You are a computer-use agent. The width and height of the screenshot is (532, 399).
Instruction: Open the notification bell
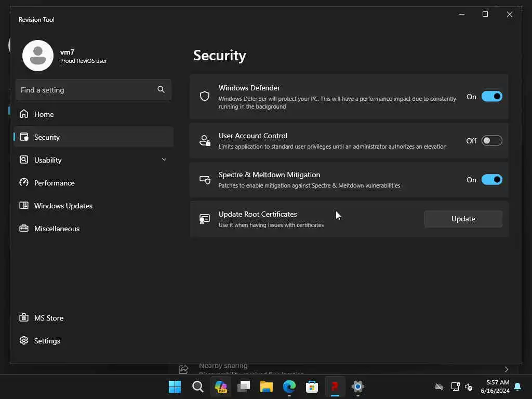pyautogui.click(x=518, y=387)
